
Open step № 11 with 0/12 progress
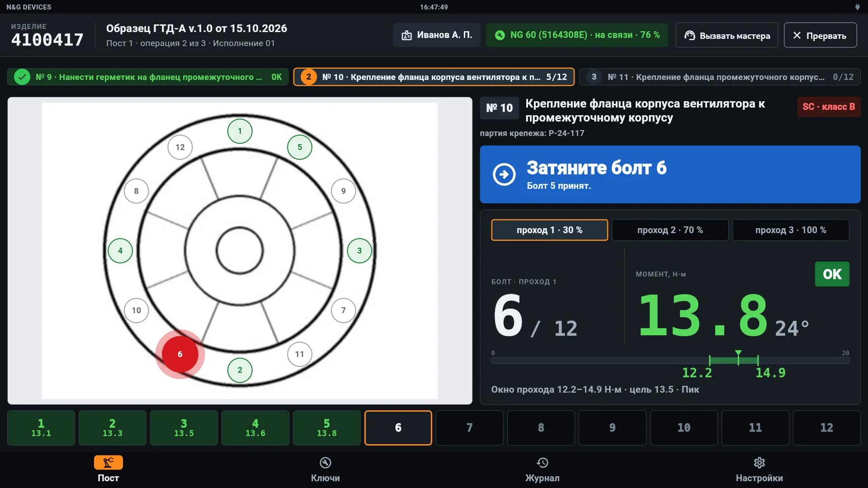point(720,77)
